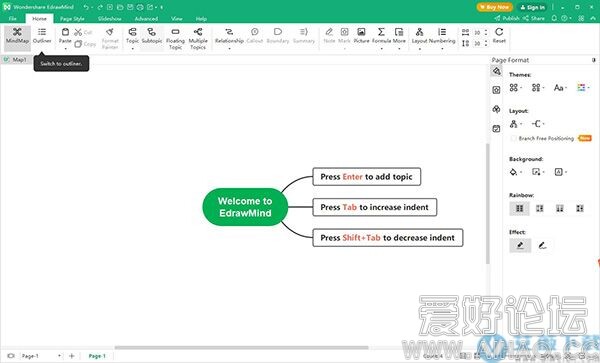Viewport: 600px width, 363px height.
Task: Enable Branch Free Positioning checkbox
Action: [514, 138]
